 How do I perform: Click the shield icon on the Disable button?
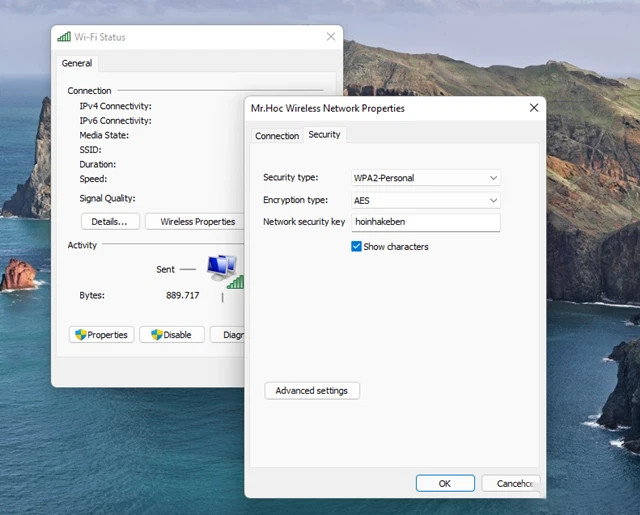tap(157, 335)
